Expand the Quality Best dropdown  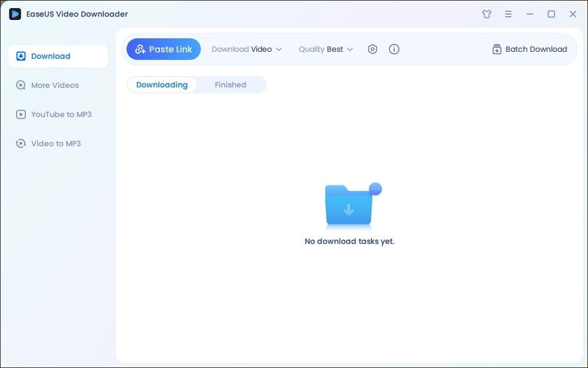(x=325, y=49)
